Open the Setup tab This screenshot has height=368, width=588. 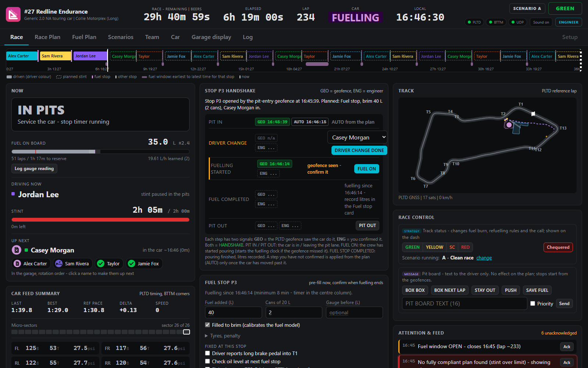[570, 37]
